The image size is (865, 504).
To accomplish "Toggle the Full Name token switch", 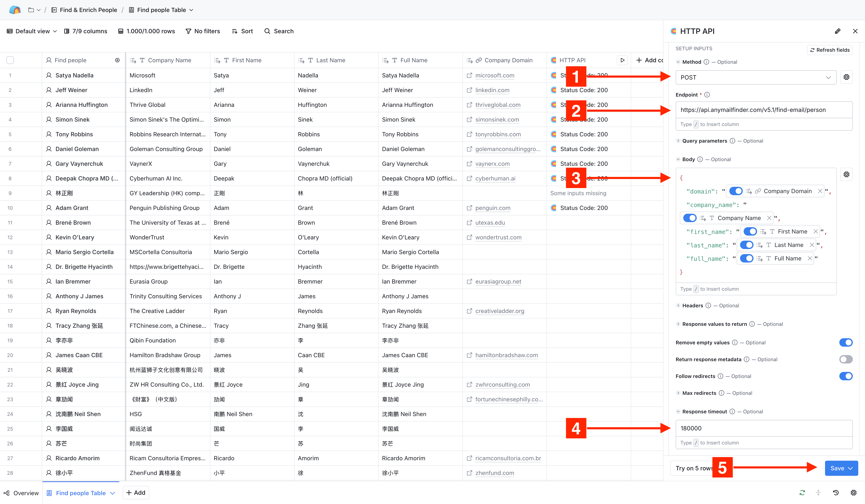I will [x=747, y=258].
